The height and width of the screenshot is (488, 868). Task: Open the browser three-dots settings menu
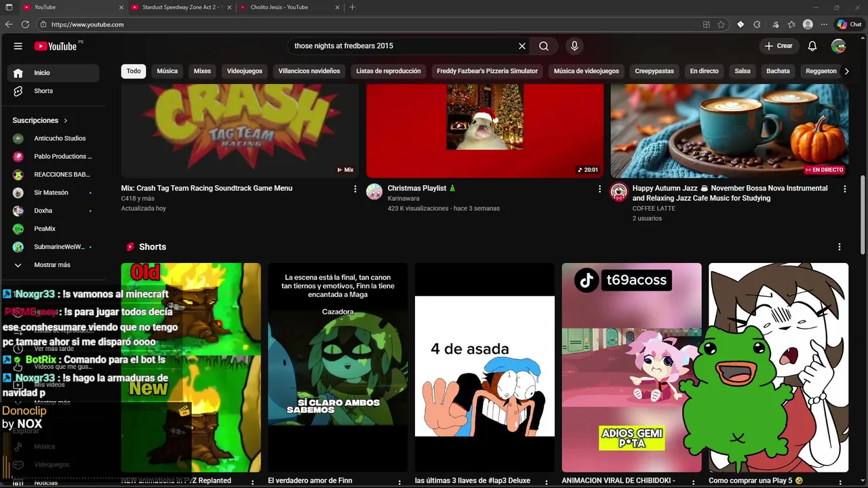[823, 24]
